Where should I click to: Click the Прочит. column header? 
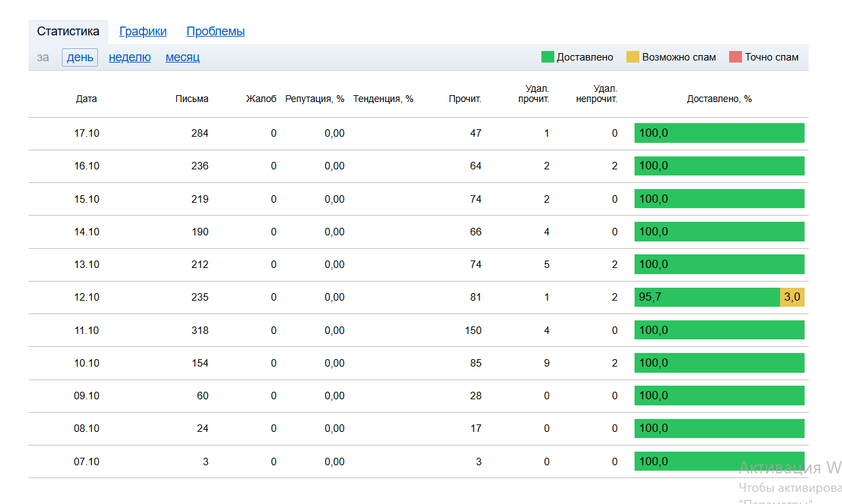point(465,99)
